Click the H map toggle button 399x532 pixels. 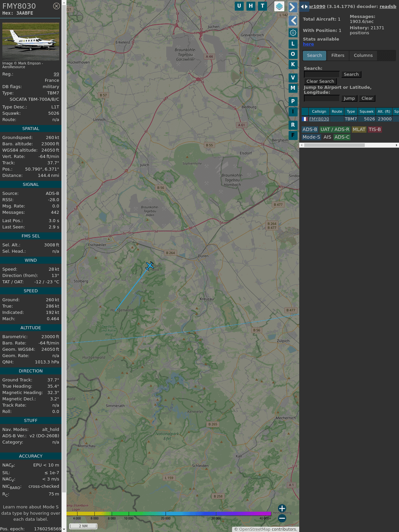pos(251,6)
